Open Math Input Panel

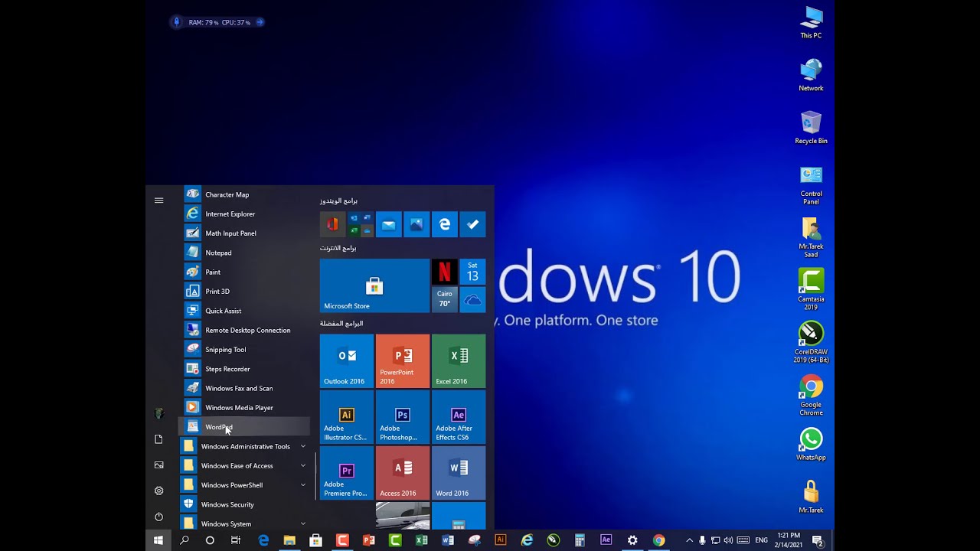pyautogui.click(x=244, y=233)
